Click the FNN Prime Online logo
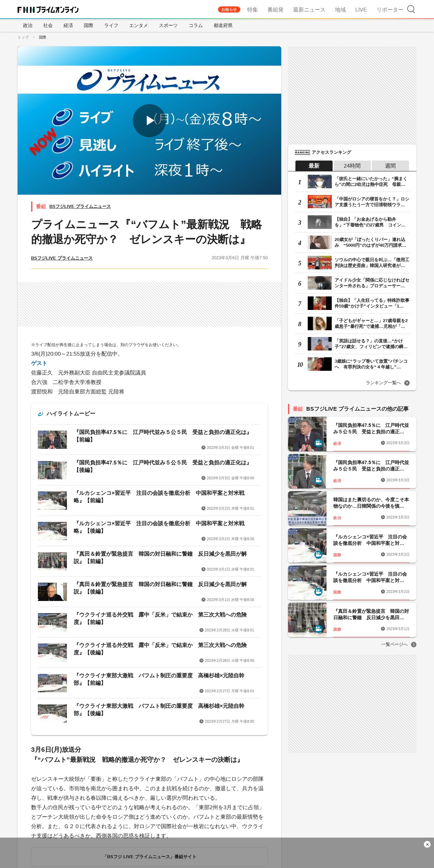Image resolution: width=434 pixels, height=868 pixels. coord(48,9)
